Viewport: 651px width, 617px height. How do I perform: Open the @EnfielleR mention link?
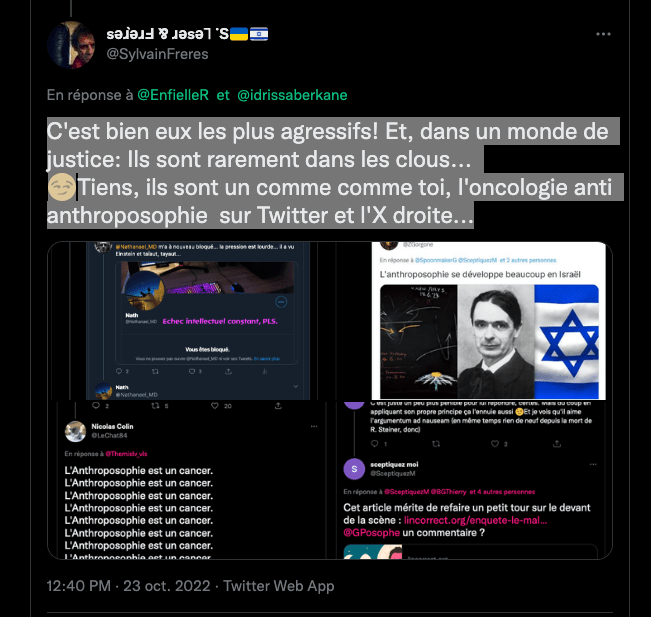coord(173,95)
